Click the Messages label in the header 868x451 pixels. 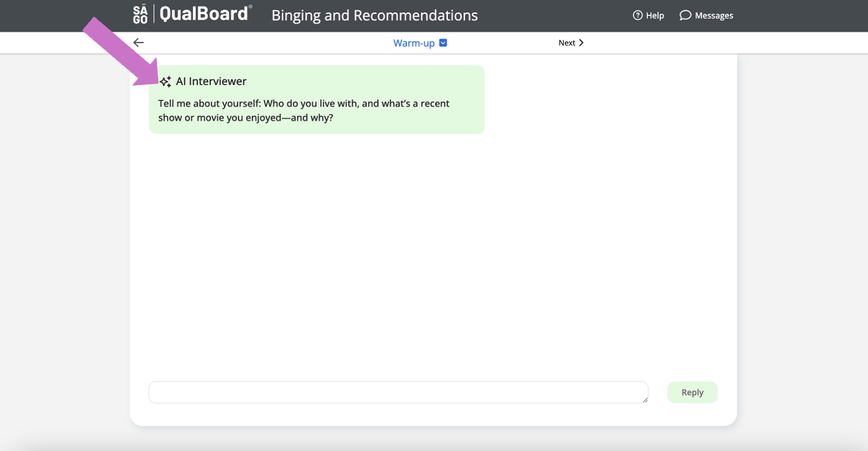(713, 15)
